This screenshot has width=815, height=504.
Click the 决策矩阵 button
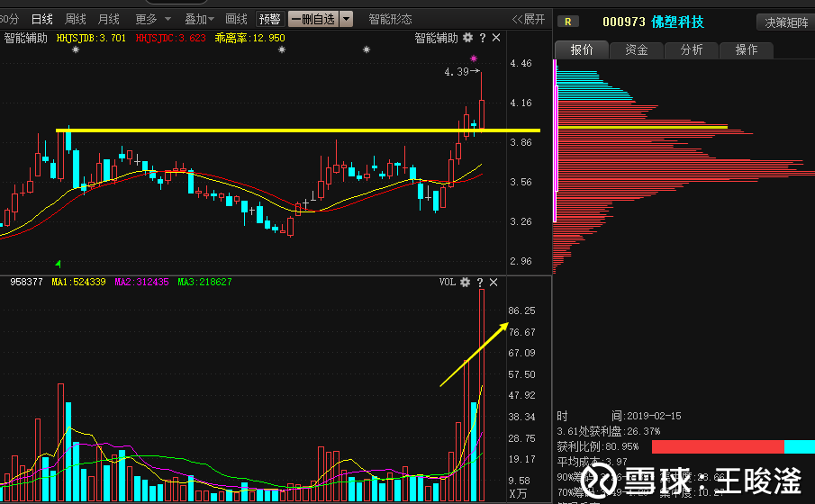click(x=786, y=22)
